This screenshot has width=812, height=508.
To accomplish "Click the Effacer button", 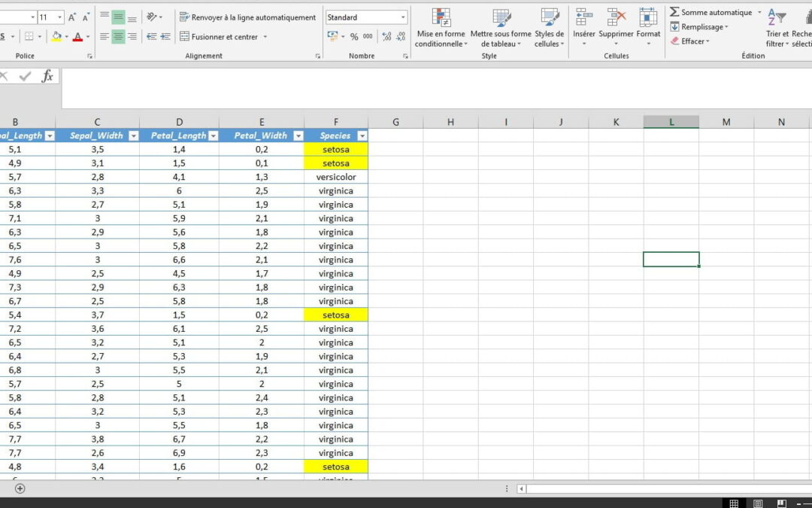I will tap(692, 41).
